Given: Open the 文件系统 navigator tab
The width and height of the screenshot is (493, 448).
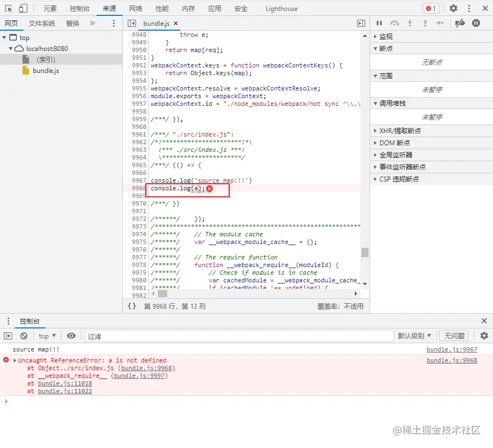Looking at the screenshot, I should coord(42,23).
